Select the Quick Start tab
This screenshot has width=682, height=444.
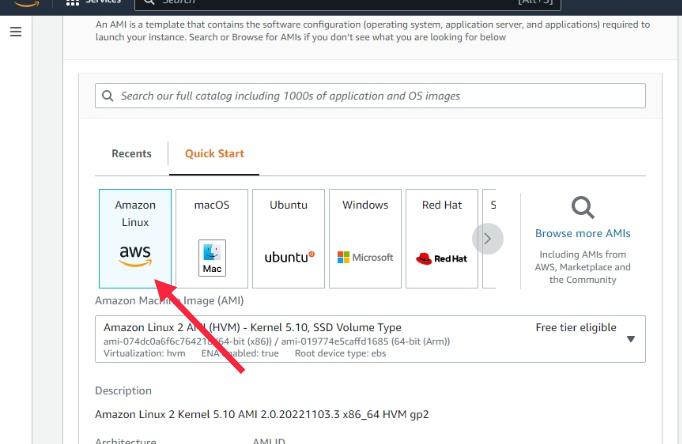(214, 154)
